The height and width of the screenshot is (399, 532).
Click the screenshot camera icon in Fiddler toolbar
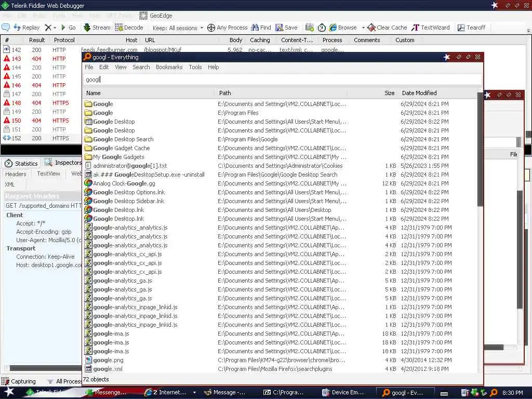(x=310, y=28)
